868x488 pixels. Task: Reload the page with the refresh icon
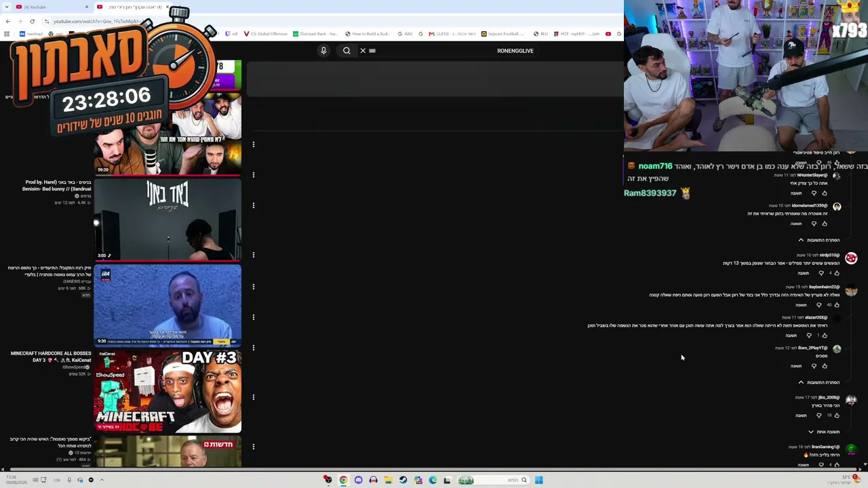32,21
